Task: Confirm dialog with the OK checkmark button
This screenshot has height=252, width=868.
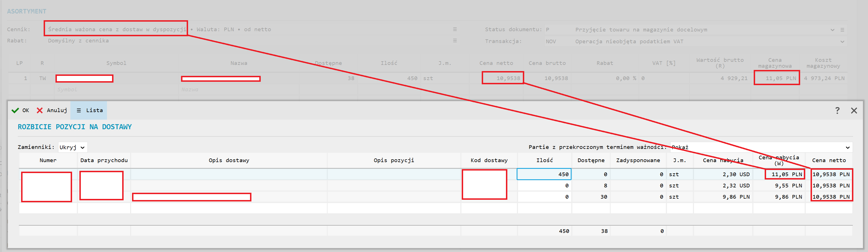Action: tap(20, 110)
